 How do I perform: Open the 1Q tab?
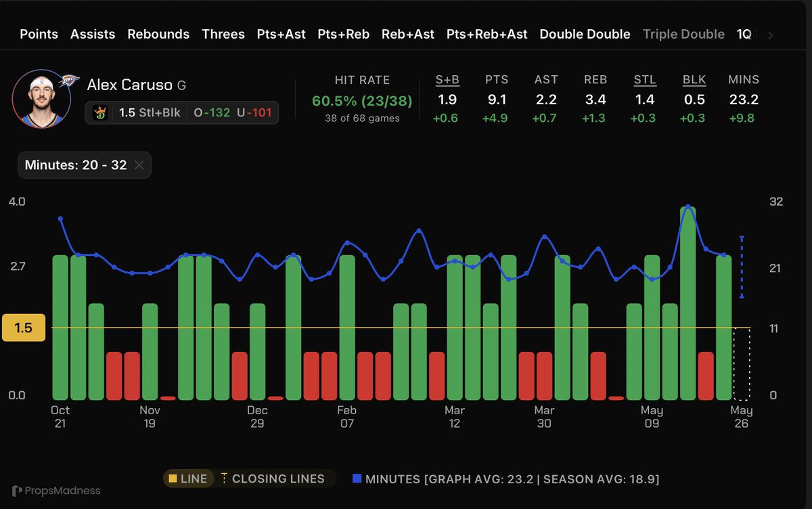744,34
